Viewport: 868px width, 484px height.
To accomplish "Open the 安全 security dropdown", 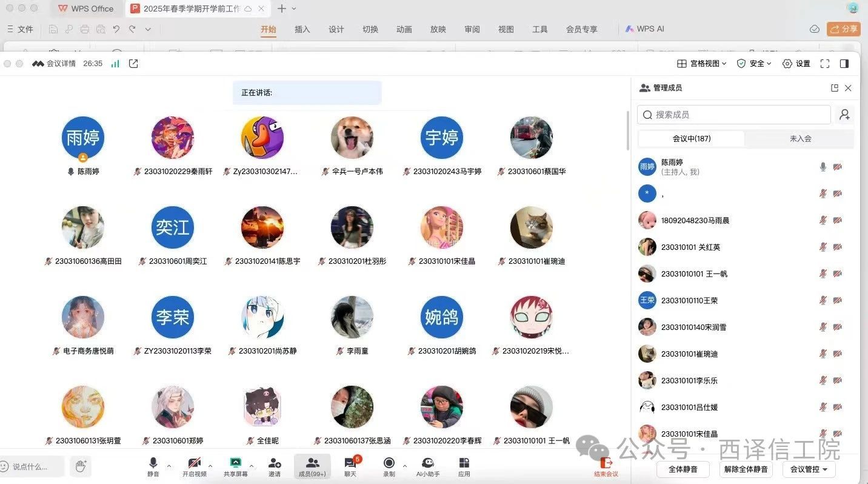I will (754, 64).
